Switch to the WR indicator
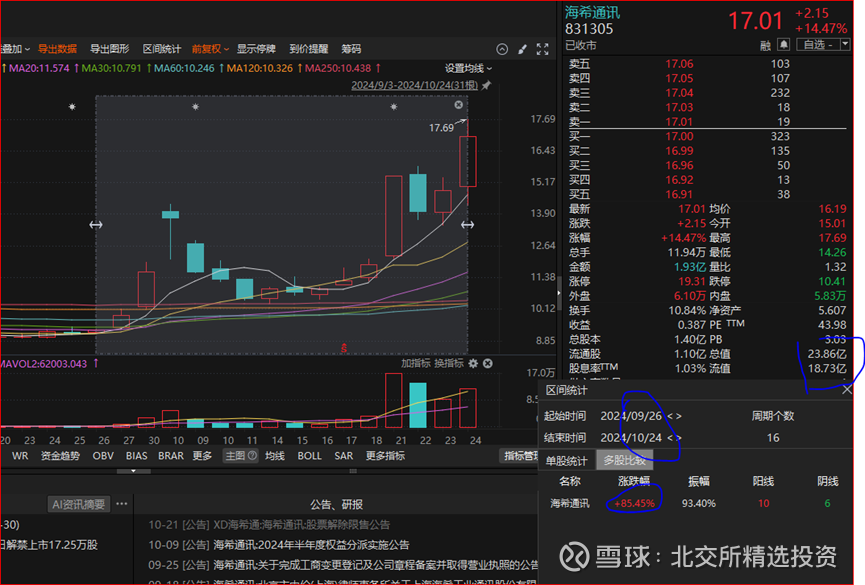This screenshot has height=585, width=865. pyautogui.click(x=20, y=456)
